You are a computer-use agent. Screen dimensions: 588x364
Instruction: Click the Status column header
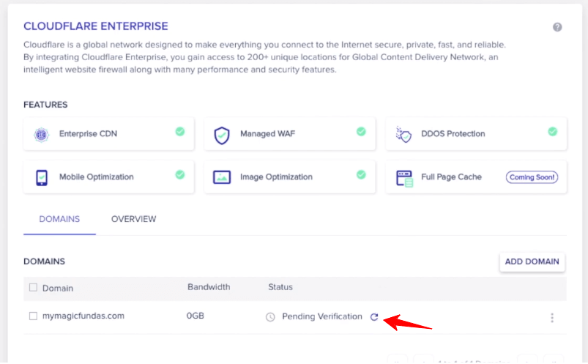click(280, 287)
